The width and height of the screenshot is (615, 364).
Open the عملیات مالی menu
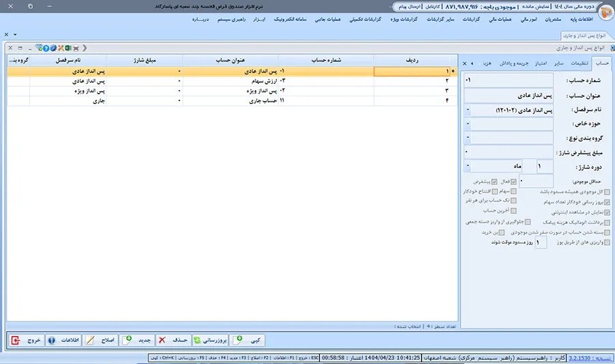[500, 19]
